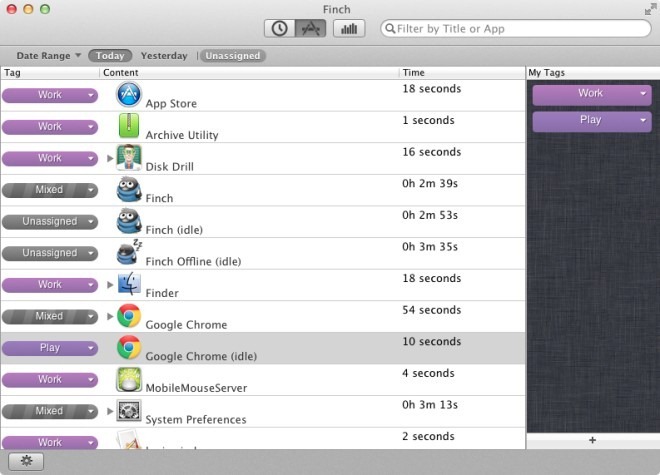Open tag dropdown for MobileMouseServer row
Viewport: 660px width, 475px height.
[50, 379]
